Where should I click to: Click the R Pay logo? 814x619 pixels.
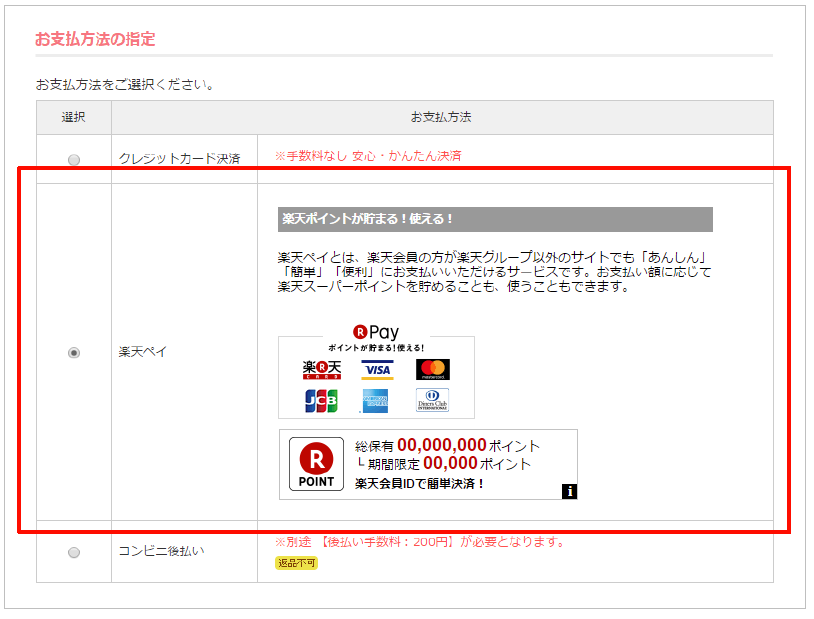pos(376,332)
